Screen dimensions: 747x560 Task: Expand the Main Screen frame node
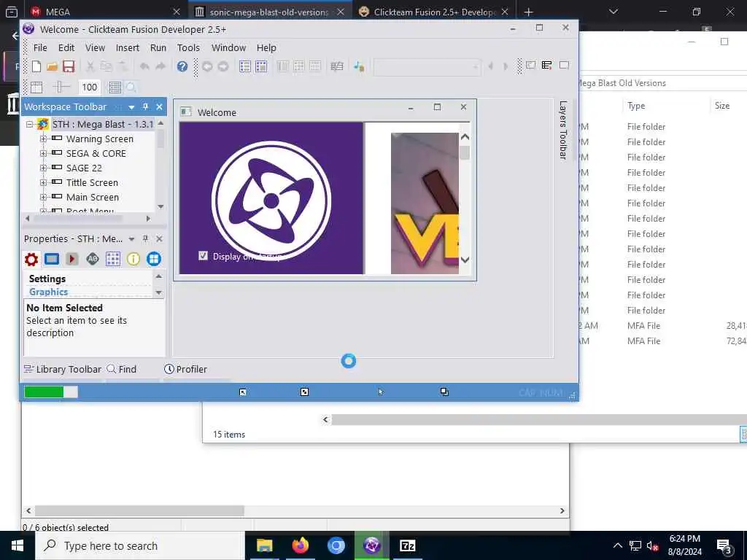point(43,197)
